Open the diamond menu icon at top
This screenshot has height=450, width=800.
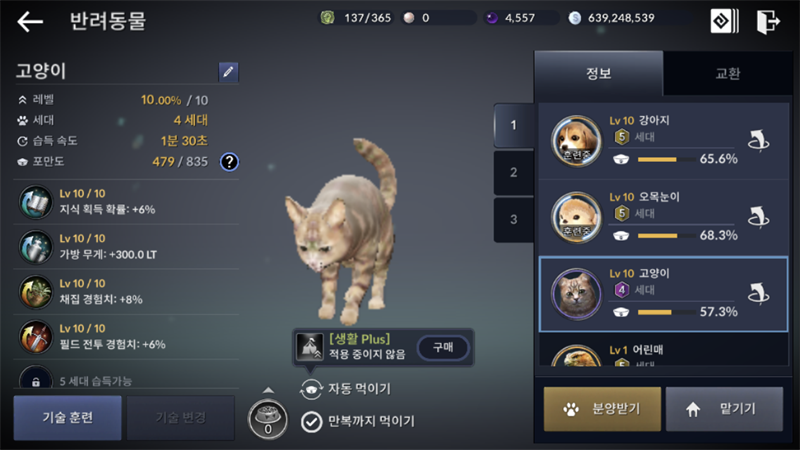pos(724,21)
